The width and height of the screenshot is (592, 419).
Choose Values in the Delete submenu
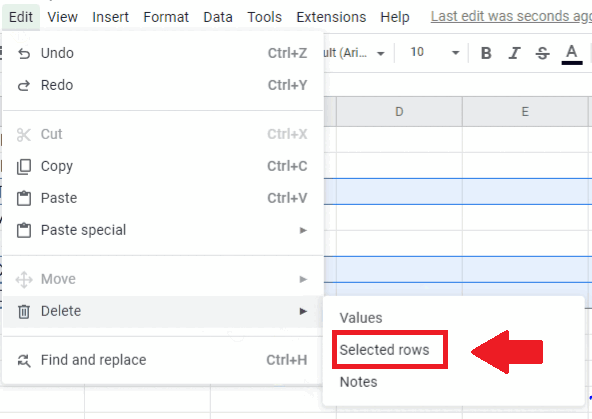[x=361, y=318]
